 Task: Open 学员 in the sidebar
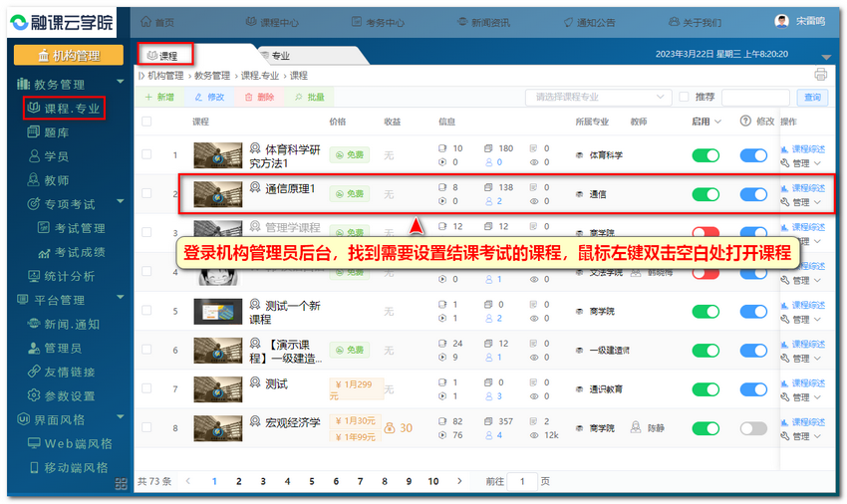point(49,156)
